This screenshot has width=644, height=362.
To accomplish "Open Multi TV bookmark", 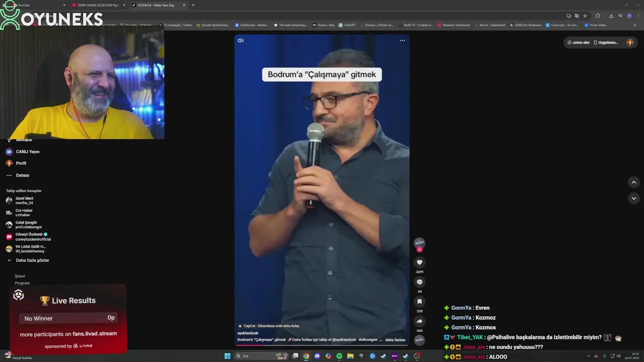I will coord(415,25).
